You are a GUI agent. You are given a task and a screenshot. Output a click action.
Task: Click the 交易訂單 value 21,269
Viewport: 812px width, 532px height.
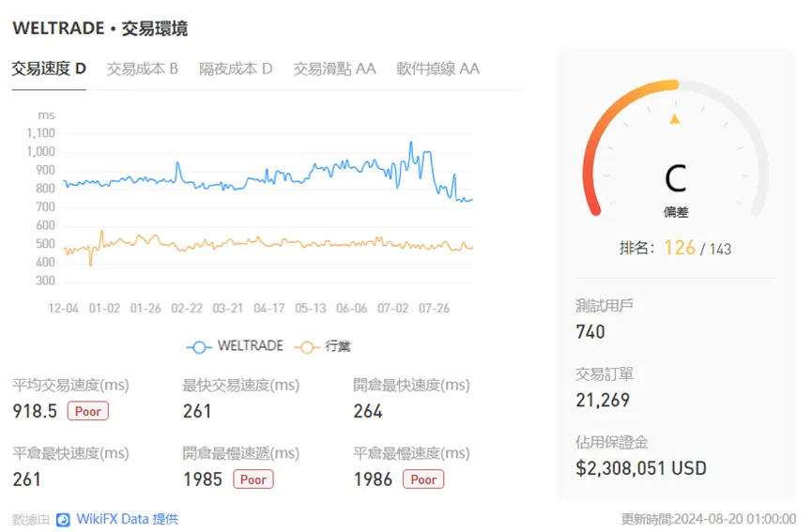point(603,400)
